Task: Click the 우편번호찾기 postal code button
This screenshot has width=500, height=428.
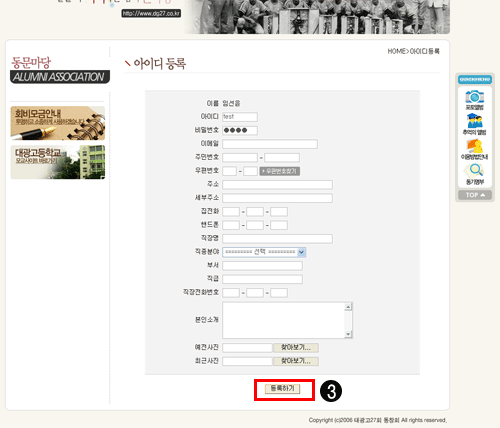Action: pyautogui.click(x=280, y=171)
